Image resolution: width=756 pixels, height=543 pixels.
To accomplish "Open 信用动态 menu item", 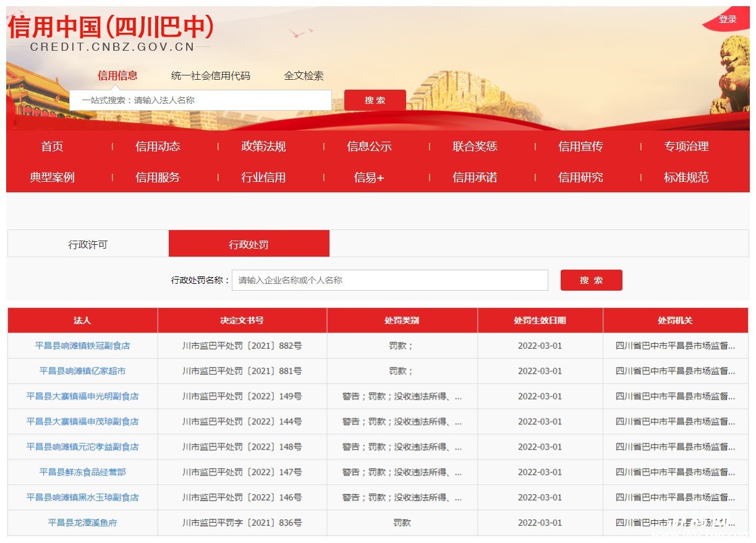I will point(158,147).
